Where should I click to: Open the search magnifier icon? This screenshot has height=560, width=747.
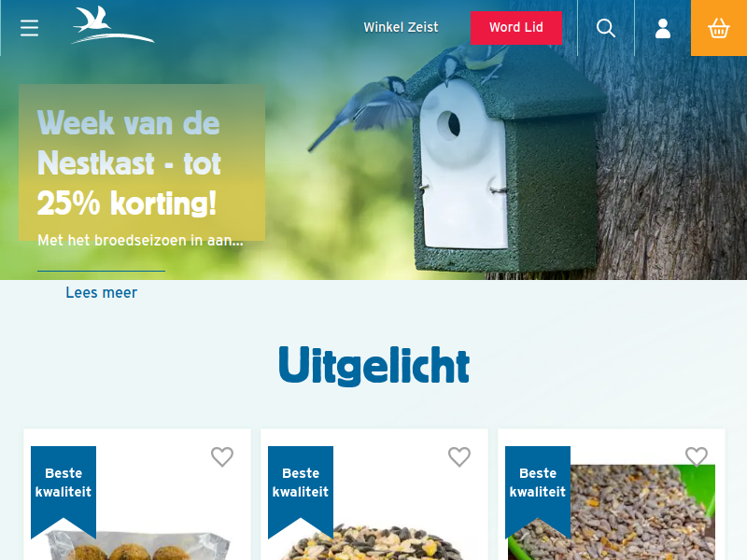(x=605, y=28)
